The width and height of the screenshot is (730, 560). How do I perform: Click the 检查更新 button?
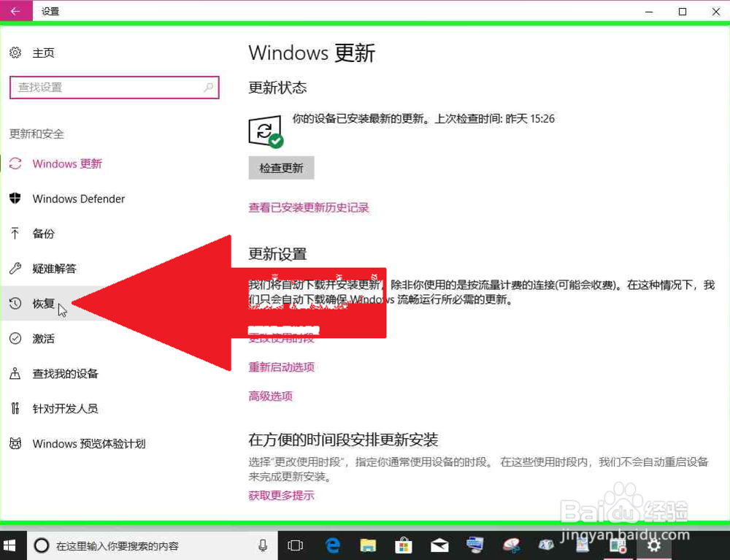point(281,168)
